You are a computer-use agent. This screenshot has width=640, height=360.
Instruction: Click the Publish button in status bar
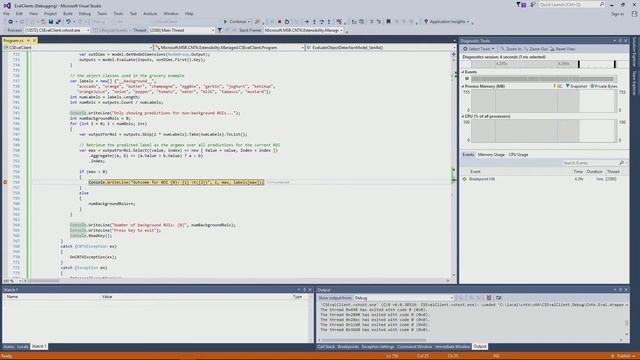(623, 356)
